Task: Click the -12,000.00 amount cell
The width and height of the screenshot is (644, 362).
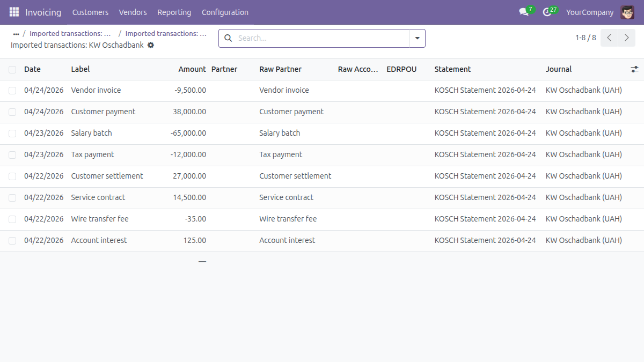Action: tap(188, 154)
